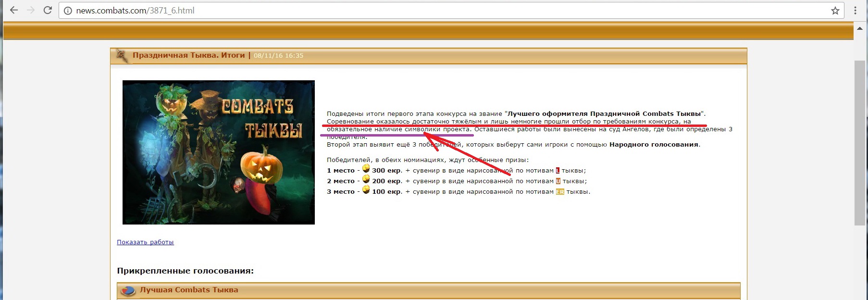
Task: Click the yellow ER rarity badge
Action: [x=560, y=192]
